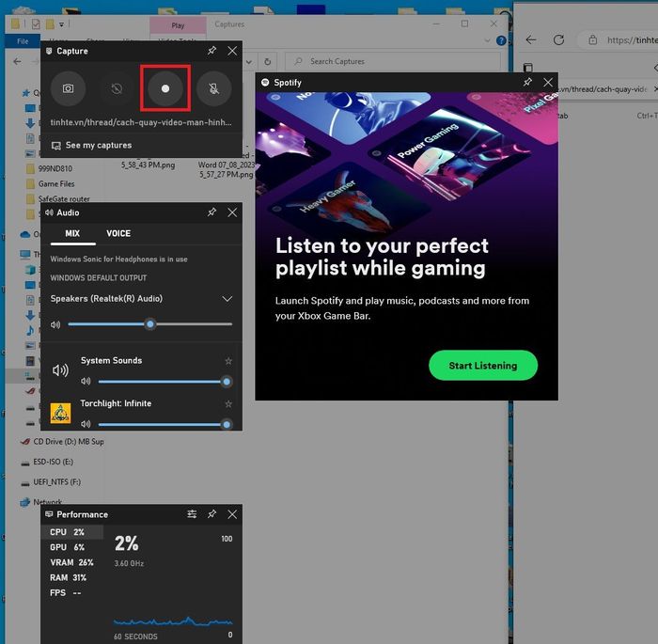This screenshot has width=658, height=644.
Task: Mute System Sounds volume icon
Action: 86,381
